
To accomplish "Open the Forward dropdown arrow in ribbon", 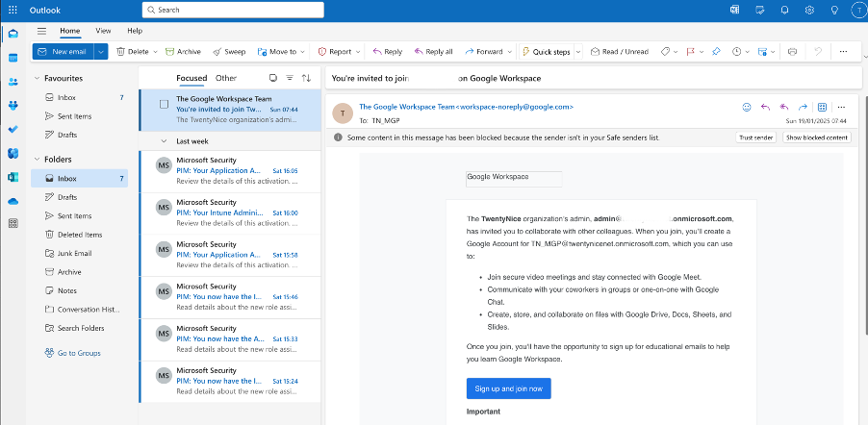I will click(509, 52).
